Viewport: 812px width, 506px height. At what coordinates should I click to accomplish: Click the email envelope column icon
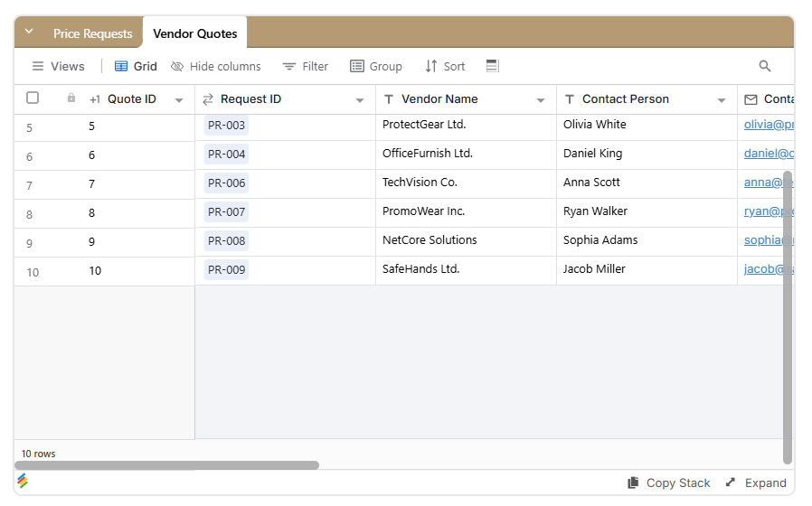(x=751, y=99)
